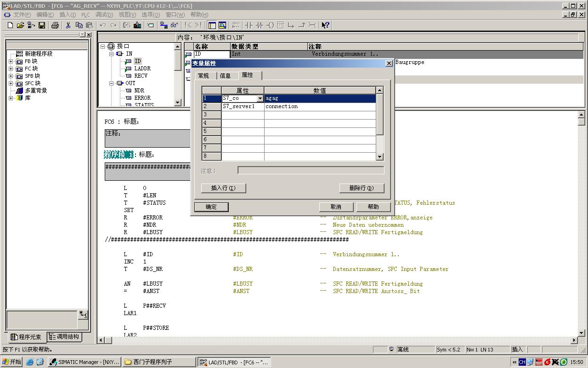This screenshot has width=588, height=368.
Task: Expand the SFB 块 tree node
Action: click(11, 76)
